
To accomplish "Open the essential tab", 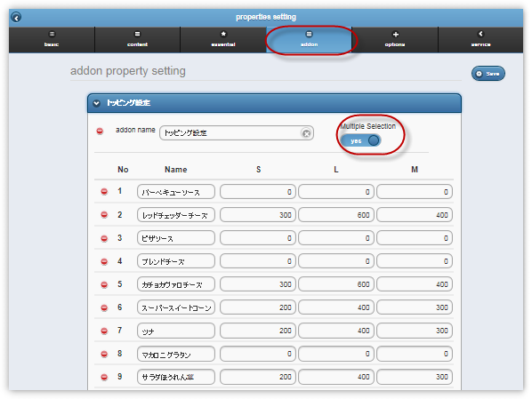I will point(223,40).
